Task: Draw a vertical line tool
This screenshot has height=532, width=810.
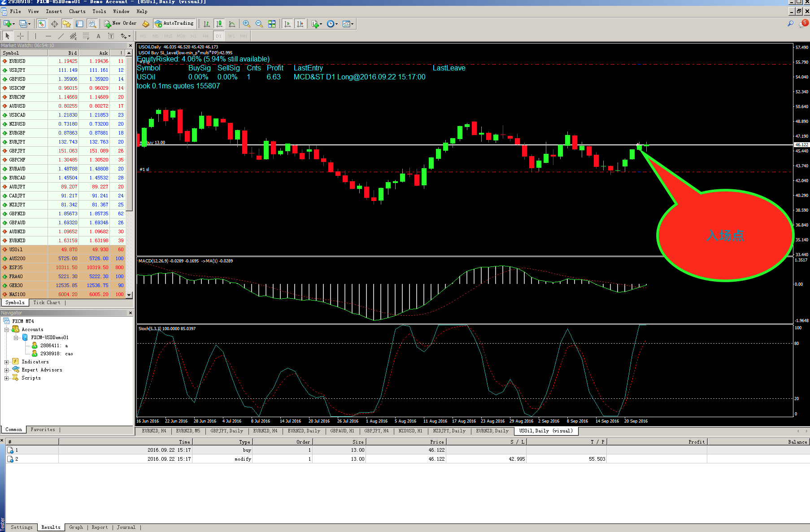Action: (x=36, y=36)
